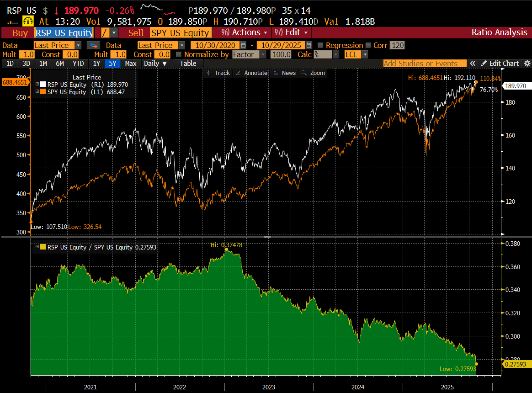This screenshot has width=532, height=393.
Task: Click the end date 10/29/2025 field
Action: click(x=281, y=45)
